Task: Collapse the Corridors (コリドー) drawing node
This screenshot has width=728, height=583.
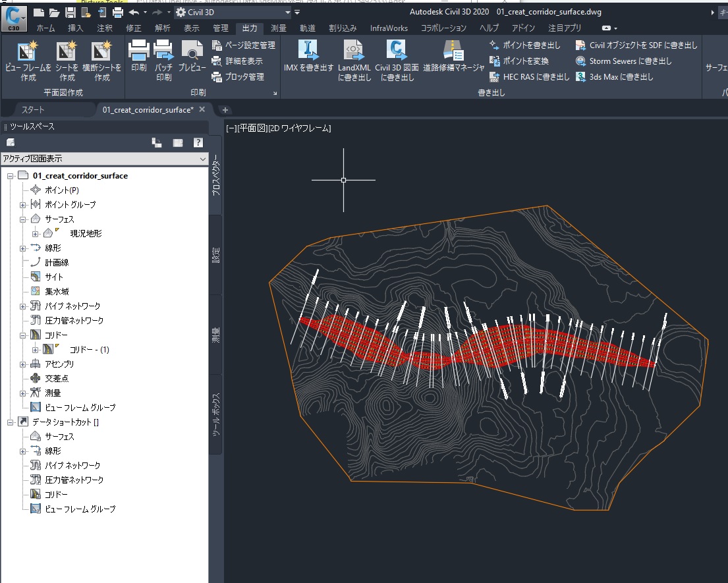Action: coord(22,335)
